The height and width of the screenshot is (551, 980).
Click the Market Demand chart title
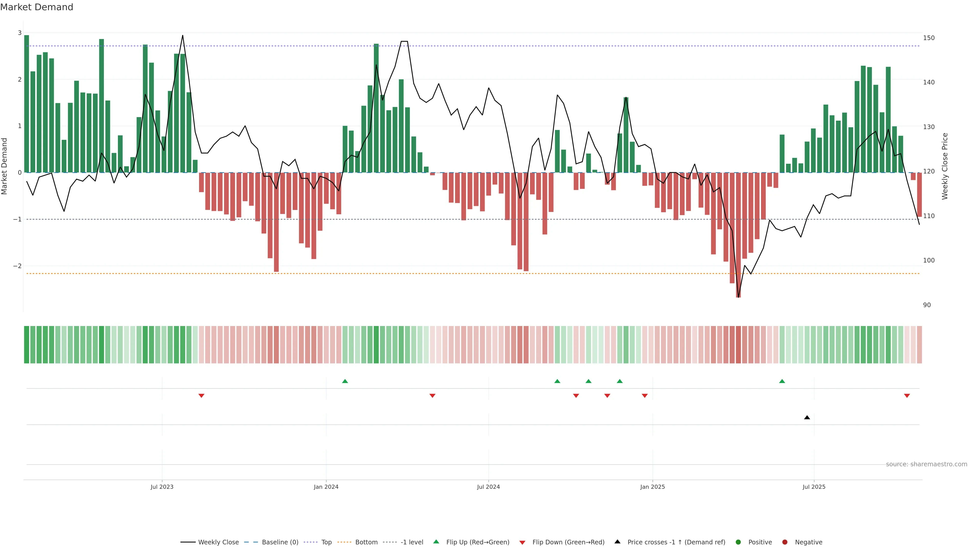tap(36, 7)
